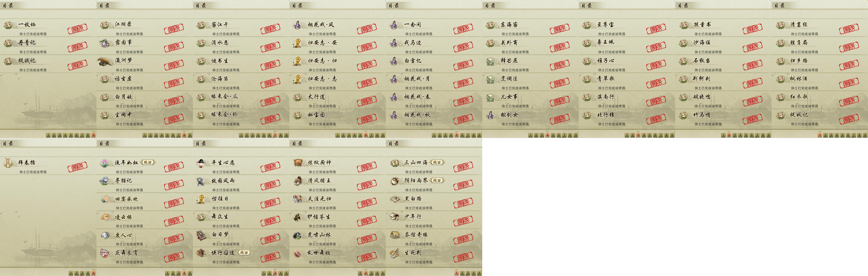868x276 pixels.
Task: Open the 侠行囧途 adventure entry
Action: (241, 256)
